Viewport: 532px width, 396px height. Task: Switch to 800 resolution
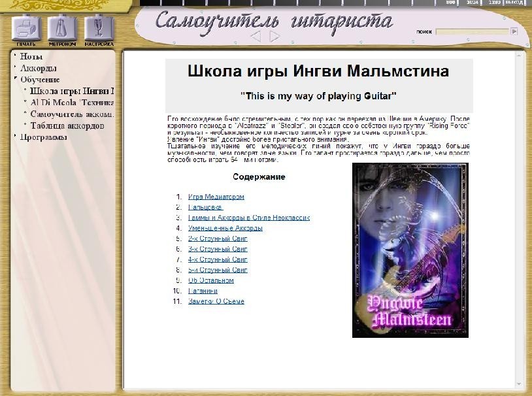(450, 3)
